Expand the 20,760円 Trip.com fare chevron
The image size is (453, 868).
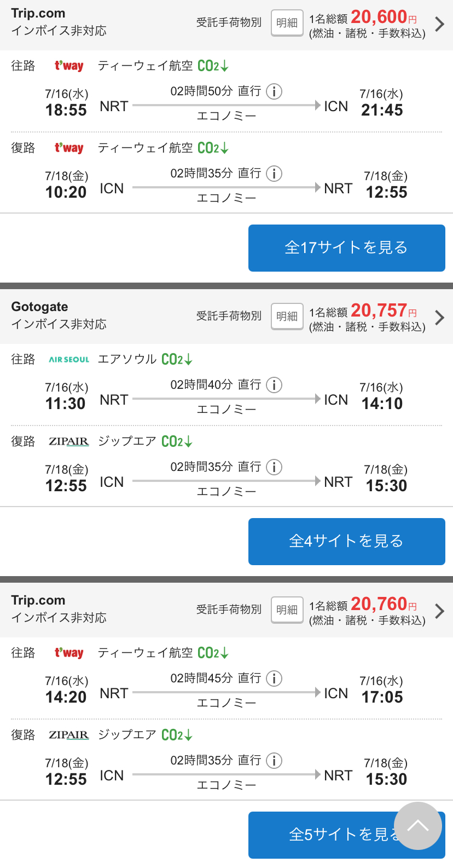439,611
